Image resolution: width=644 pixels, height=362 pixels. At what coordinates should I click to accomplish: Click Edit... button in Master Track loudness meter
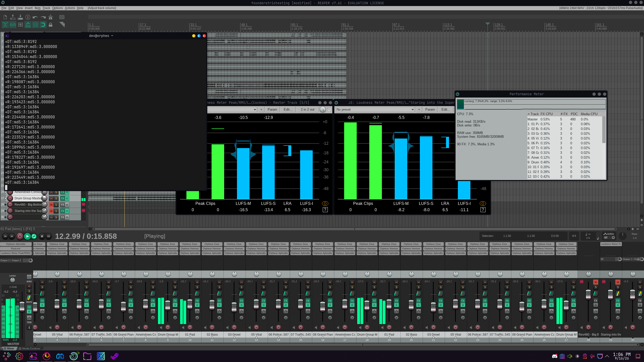click(x=288, y=110)
